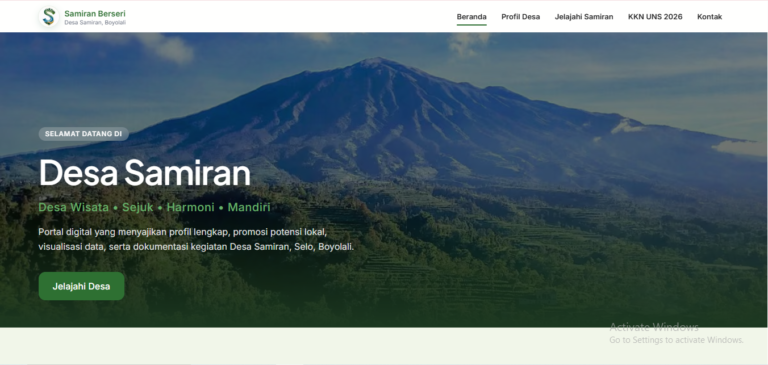The height and width of the screenshot is (365, 768).
Task: Click the Jelajahi Desa button
Action: coord(81,286)
